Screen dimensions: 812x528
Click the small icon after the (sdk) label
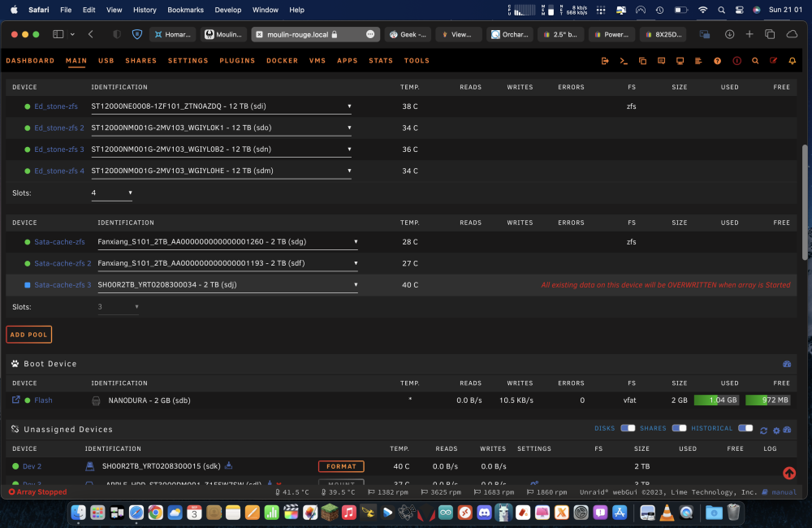pos(228,465)
